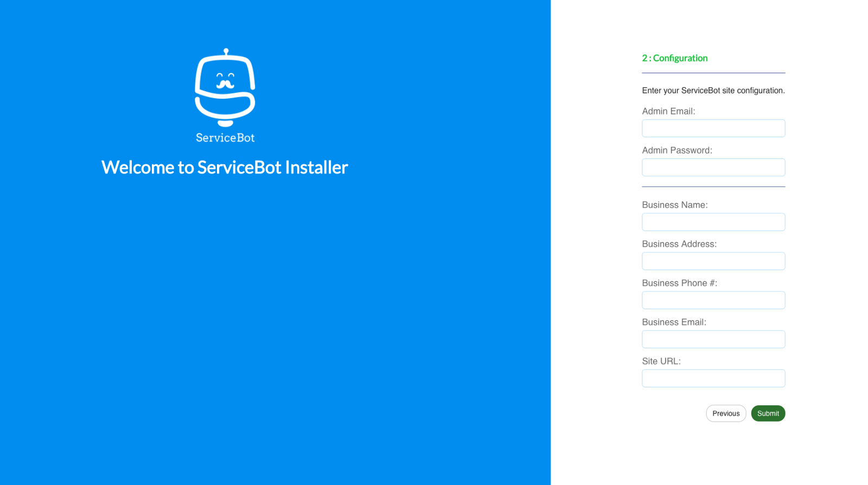Focus the Business Name input field
Screen dimensions: 868x485
coord(713,222)
